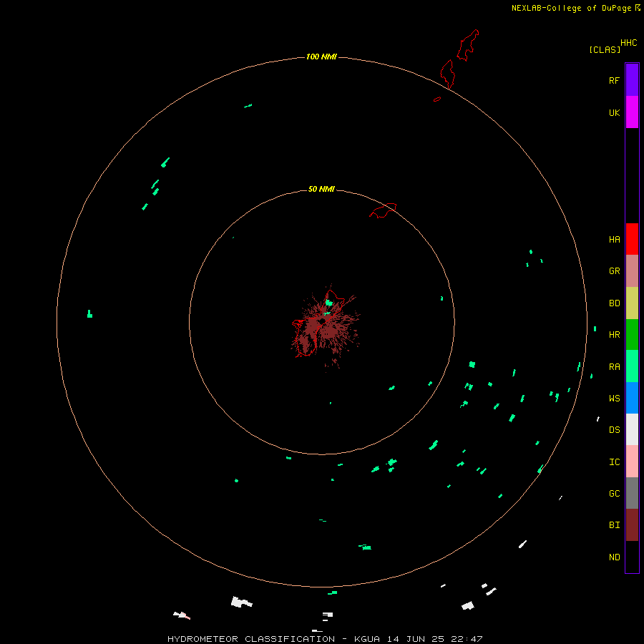Select the GR legend color block
The width and height of the screenshot is (644, 644).
tap(632, 271)
